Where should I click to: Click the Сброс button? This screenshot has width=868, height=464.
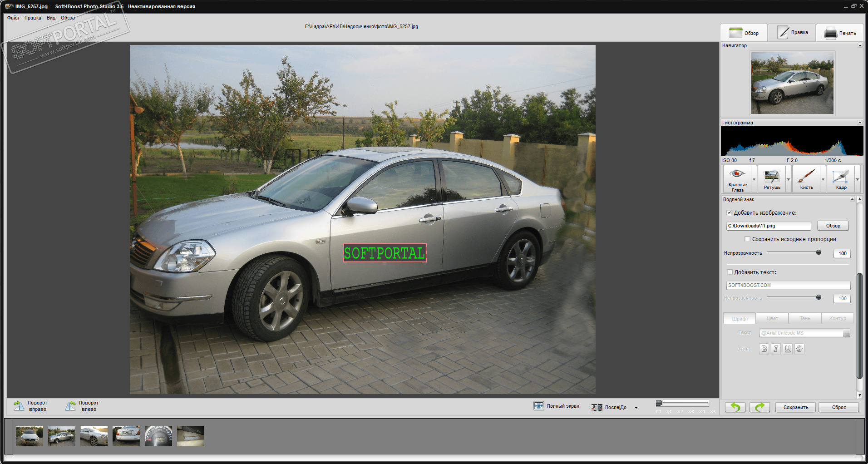click(x=839, y=407)
